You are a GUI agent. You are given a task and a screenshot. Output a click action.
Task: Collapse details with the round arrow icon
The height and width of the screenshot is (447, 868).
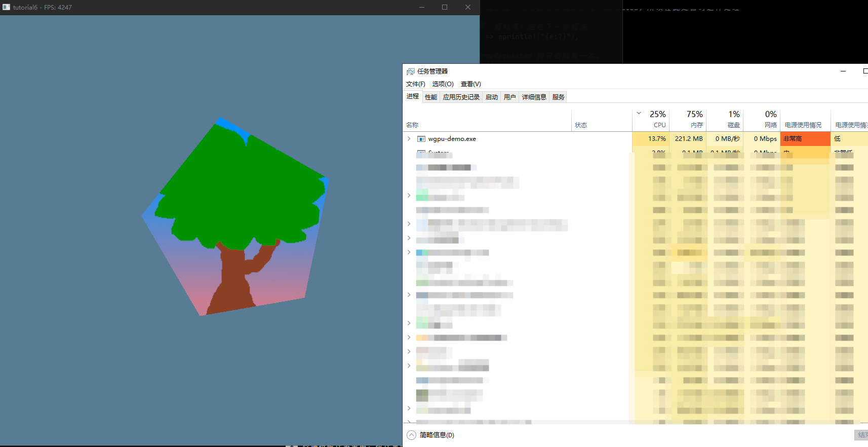coord(411,435)
